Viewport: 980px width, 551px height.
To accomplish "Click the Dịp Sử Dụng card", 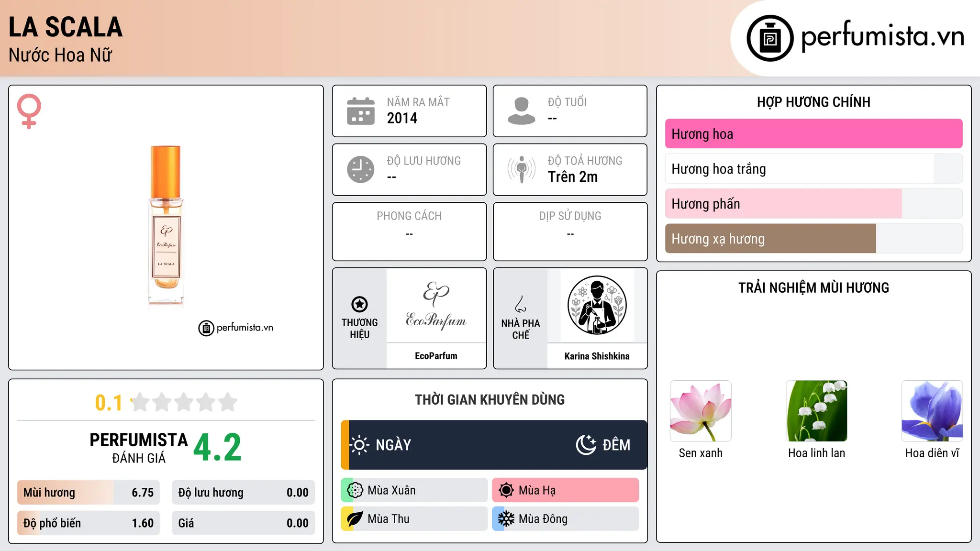I will [x=570, y=231].
